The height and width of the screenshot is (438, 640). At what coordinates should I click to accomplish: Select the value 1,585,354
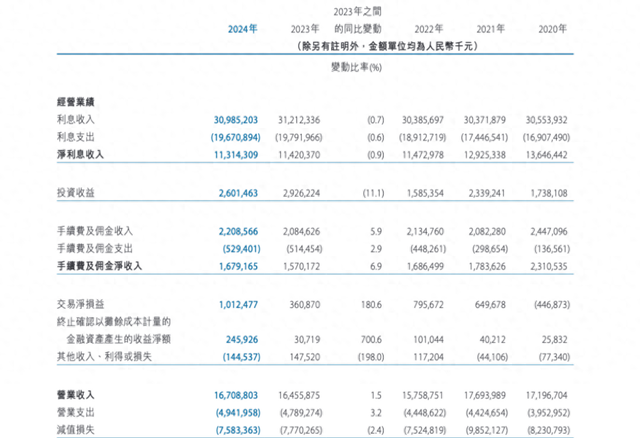click(425, 193)
